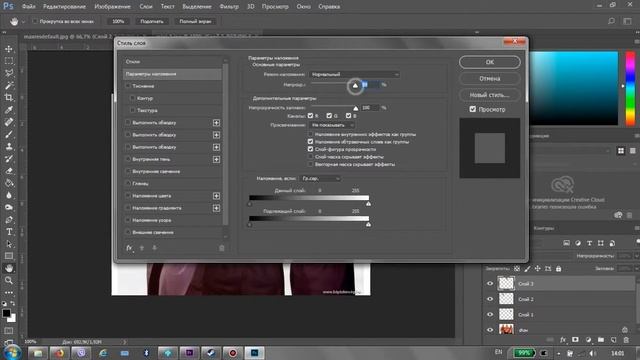Click the vertical hue strip
Image resolution: width=640 pixels, height=360 pixels.
click(630, 88)
